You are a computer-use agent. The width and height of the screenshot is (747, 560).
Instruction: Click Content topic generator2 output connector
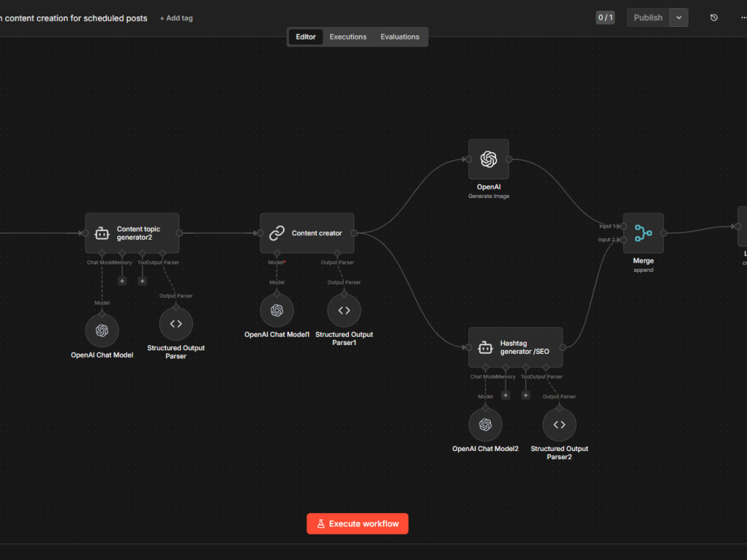pyautogui.click(x=179, y=233)
